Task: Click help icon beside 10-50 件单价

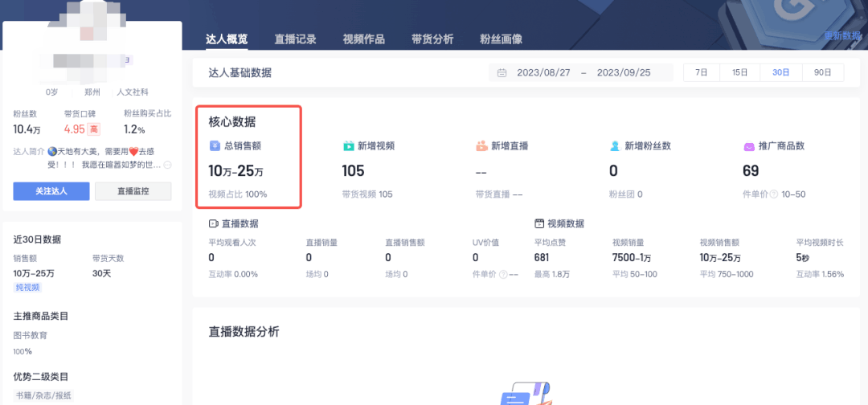Action: 774,194
